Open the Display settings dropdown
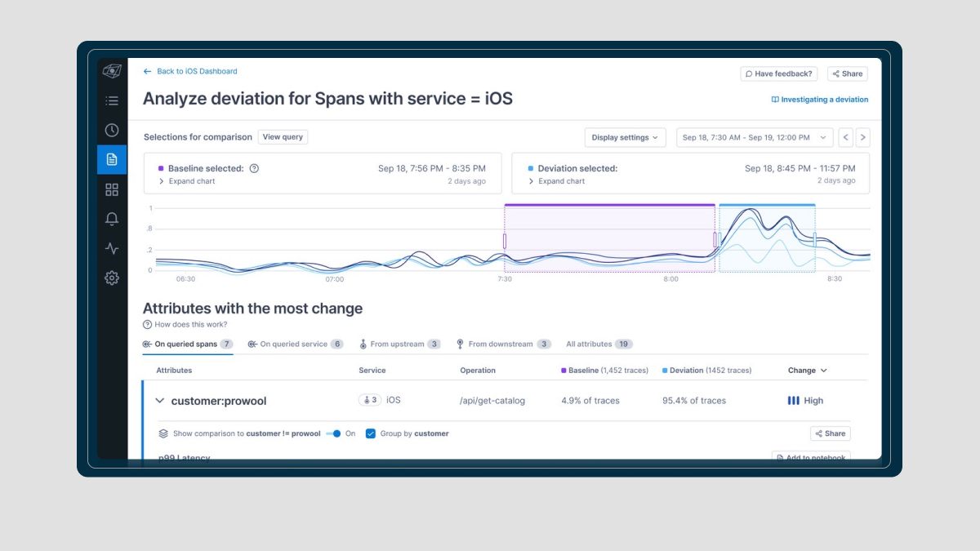 tap(626, 138)
